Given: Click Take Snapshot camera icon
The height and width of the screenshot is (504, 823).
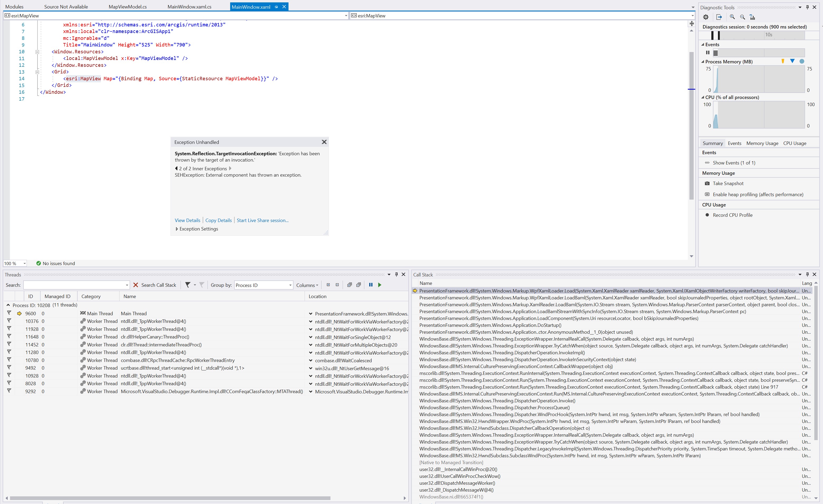Looking at the screenshot, I should tap(707, 183).
